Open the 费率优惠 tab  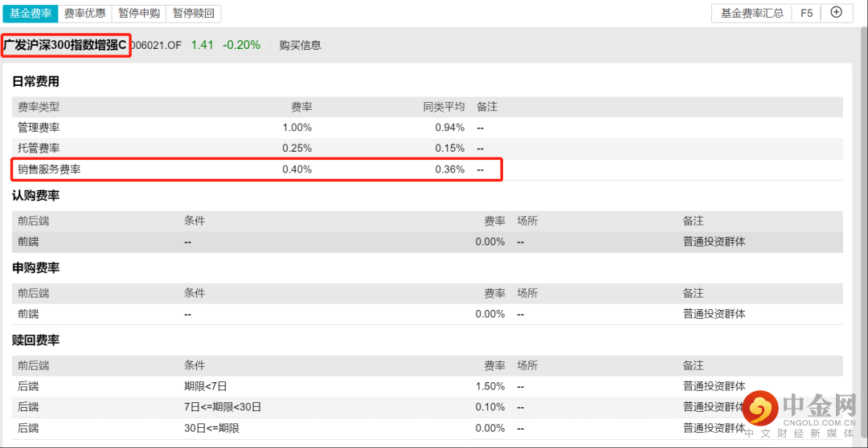[x=84, y=14]
